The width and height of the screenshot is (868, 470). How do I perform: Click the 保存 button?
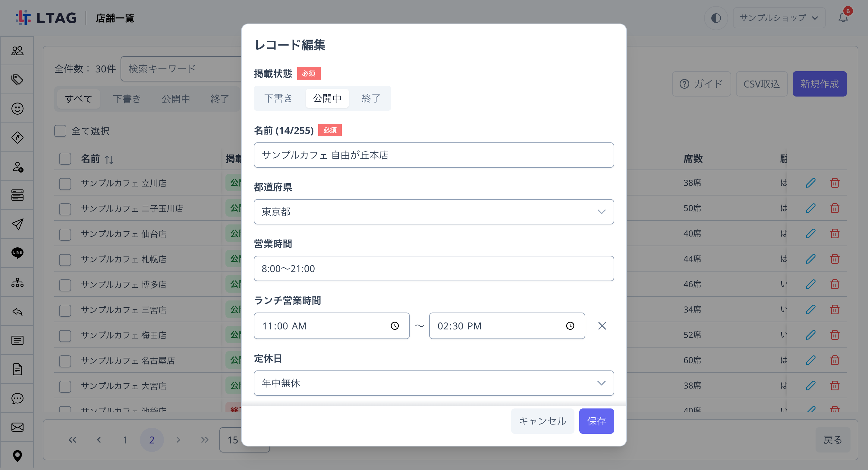tap(596, 421)
